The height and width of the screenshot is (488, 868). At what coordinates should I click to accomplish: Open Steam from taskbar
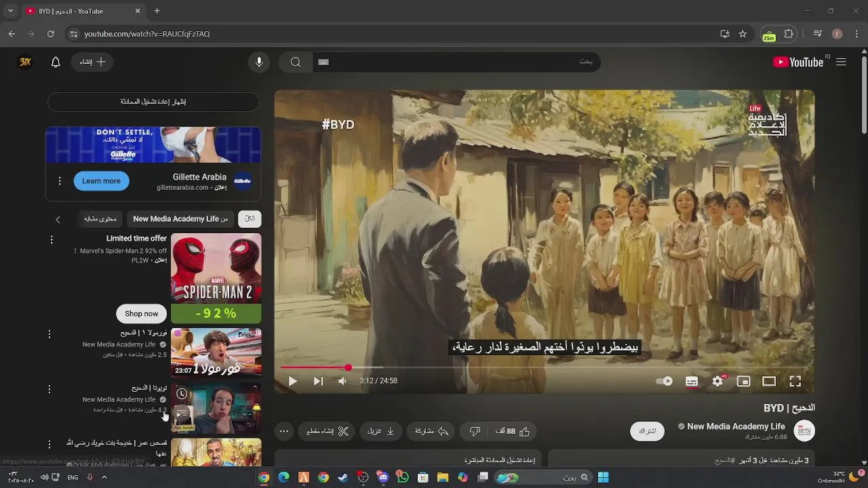tap(344, 477)
